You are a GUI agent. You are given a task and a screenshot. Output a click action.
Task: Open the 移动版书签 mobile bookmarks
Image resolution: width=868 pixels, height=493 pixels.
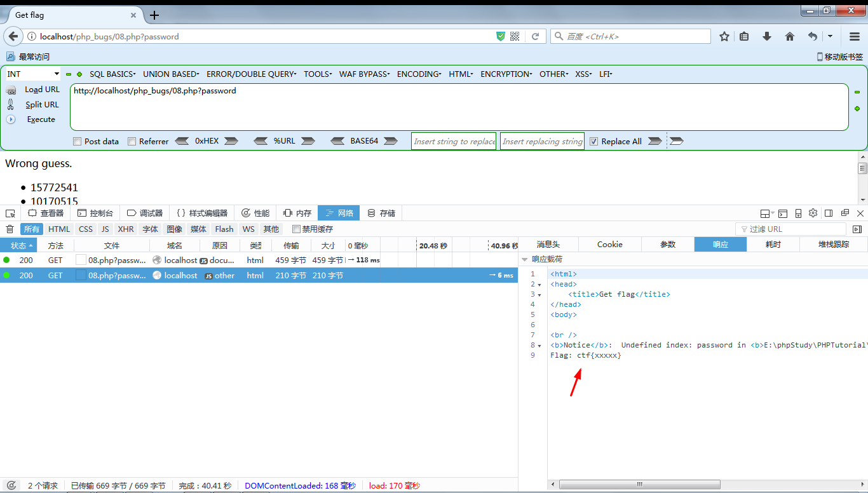[x=840, y=57]
